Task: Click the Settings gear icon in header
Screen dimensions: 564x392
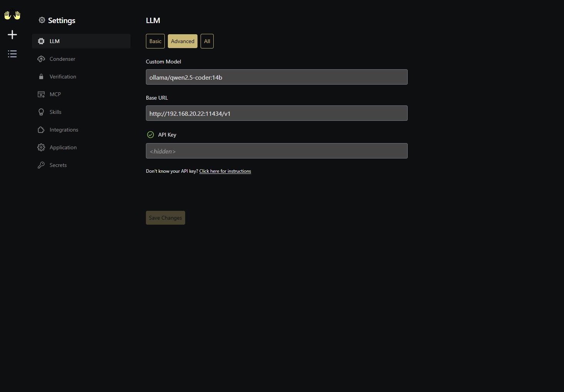Action: click(x=42, y=20)
